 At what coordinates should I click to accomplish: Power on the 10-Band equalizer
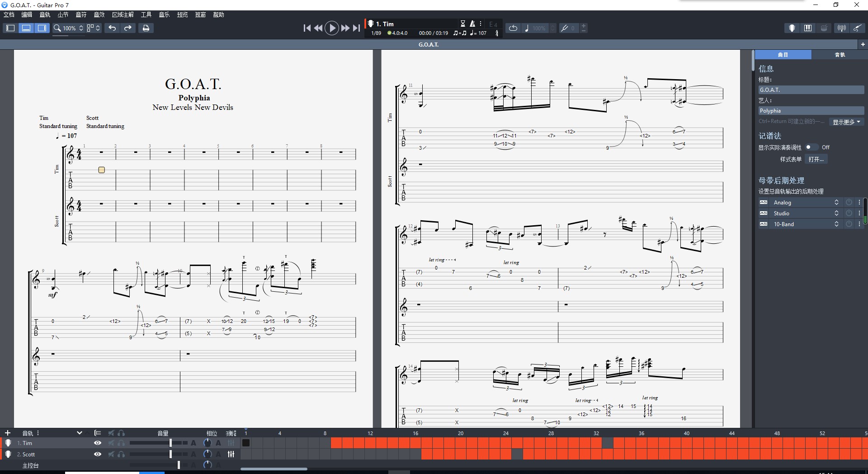[x=849, y=224]
